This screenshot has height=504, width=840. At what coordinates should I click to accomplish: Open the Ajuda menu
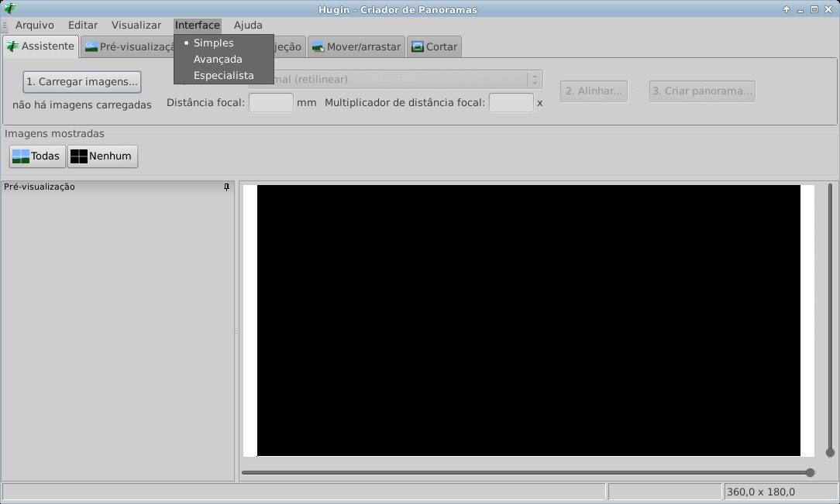point(248,25)
